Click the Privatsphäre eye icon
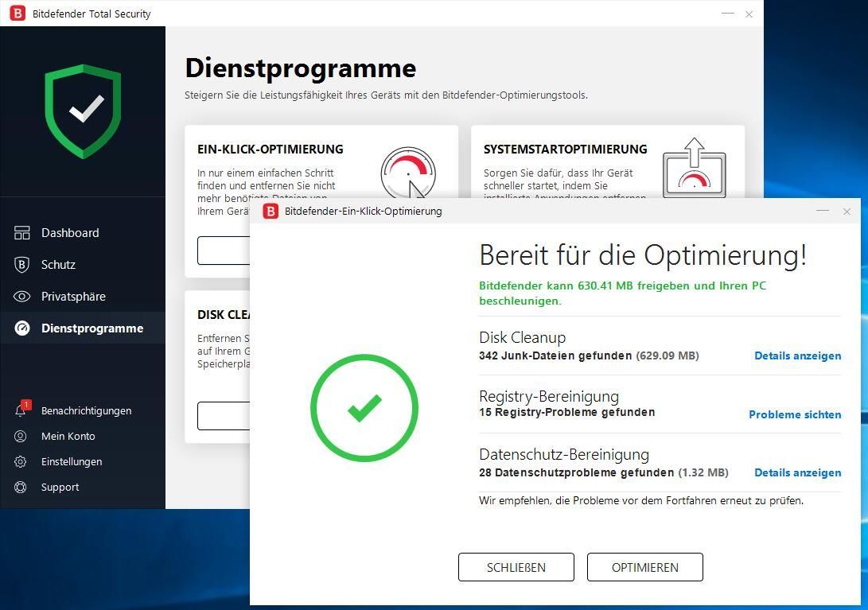This screenshot has height=610, width=868. click(x=22, y=297)
